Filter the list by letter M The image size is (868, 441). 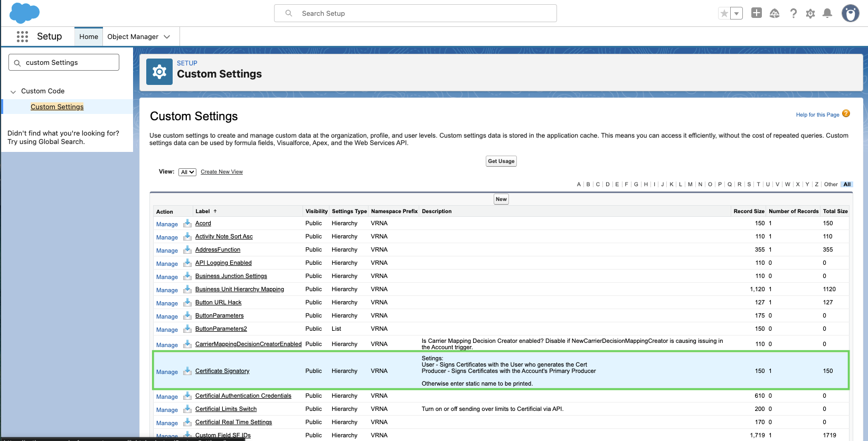coord(690,184)
